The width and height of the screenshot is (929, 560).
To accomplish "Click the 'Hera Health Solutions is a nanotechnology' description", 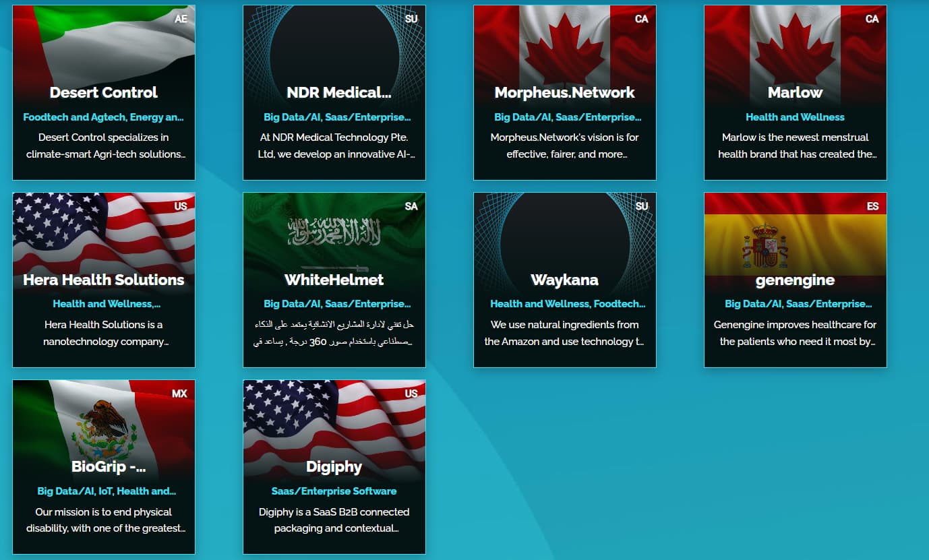I will [x=106, y=333].
